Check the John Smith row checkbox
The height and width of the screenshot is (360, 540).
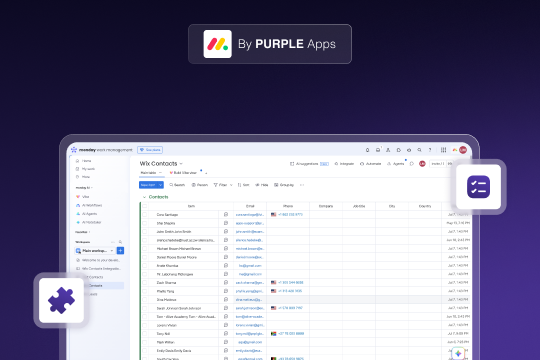[145, 232]
